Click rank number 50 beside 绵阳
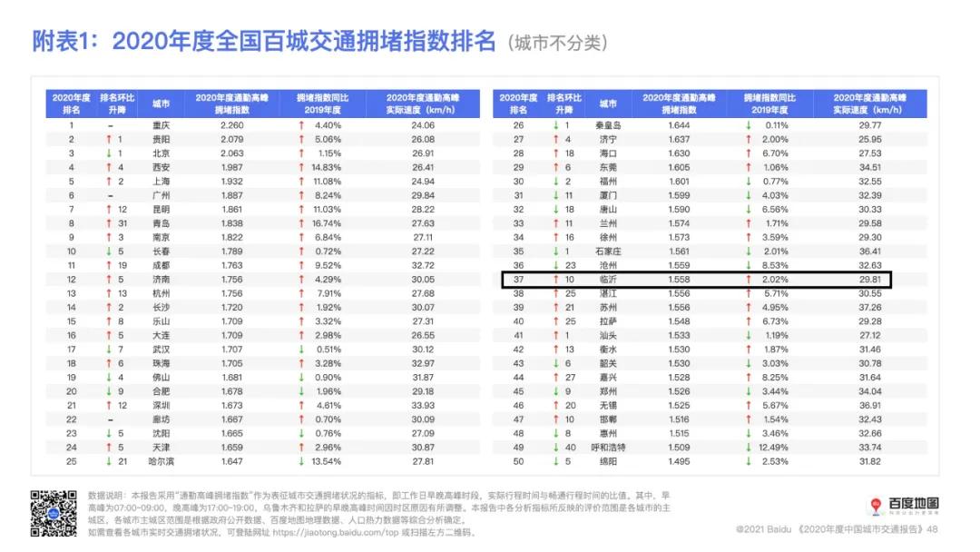This screenshot has width=980, height=552. pos(518,461)
